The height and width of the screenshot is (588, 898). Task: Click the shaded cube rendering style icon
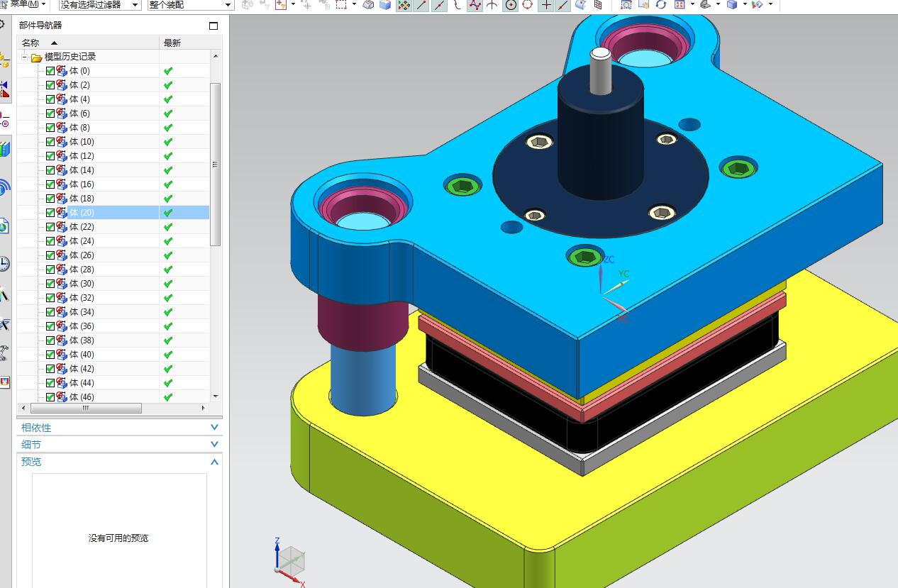tap(732, 5)
